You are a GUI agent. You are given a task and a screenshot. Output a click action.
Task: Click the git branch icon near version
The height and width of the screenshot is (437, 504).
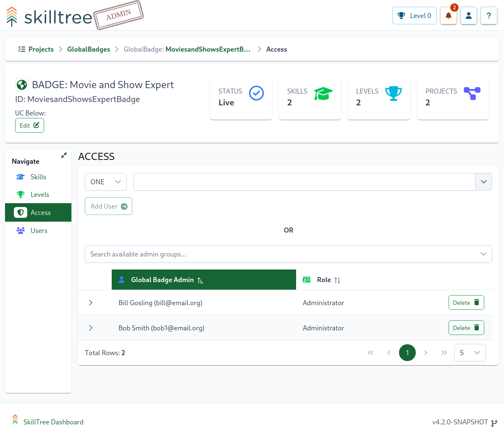[494, 423]
